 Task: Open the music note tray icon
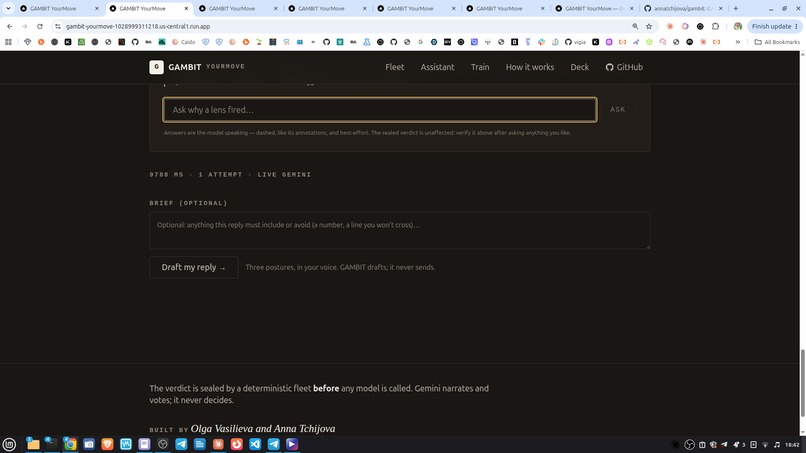[x=777, y=445]
